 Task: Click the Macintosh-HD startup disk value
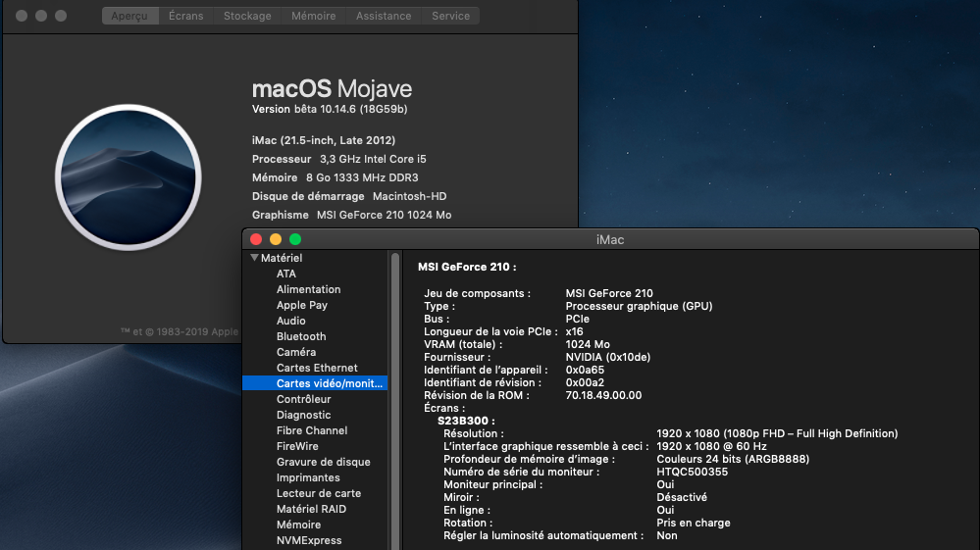tap(409, 196)
